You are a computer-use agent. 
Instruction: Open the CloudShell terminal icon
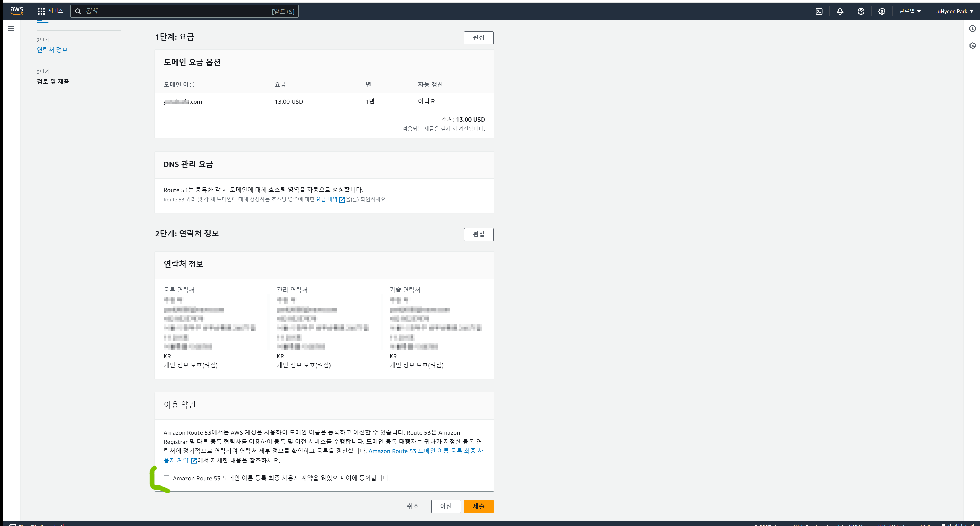pos(819,12)
